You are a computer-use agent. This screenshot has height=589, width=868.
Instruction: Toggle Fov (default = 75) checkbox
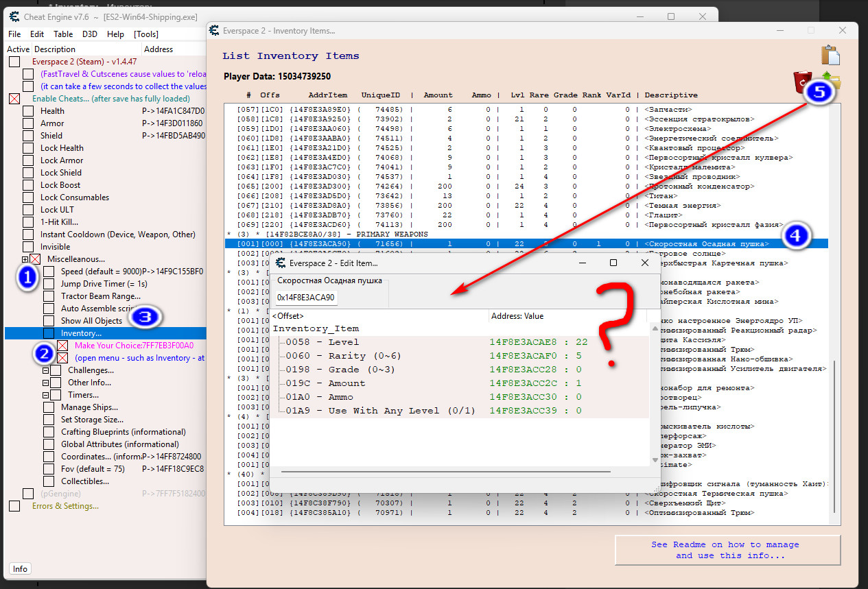(x=49, y=469)
